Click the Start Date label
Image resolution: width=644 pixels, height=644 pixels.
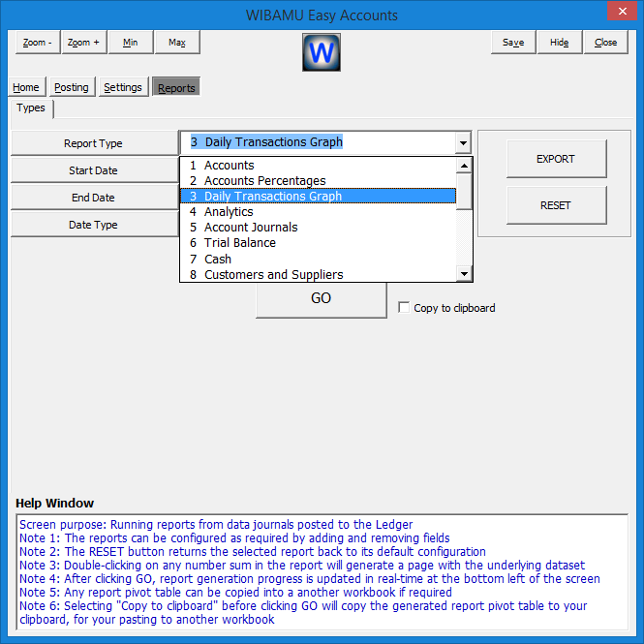94,170
